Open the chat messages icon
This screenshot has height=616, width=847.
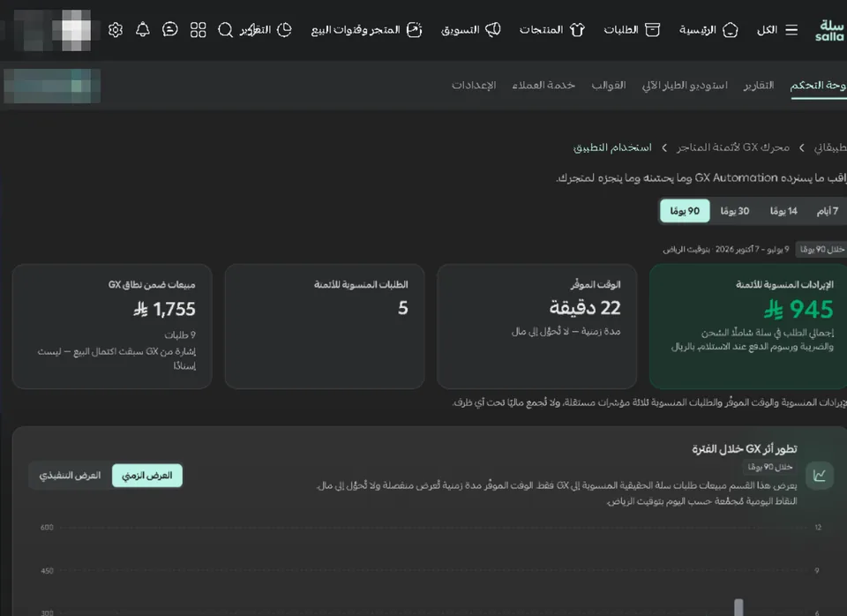[170, 29]
